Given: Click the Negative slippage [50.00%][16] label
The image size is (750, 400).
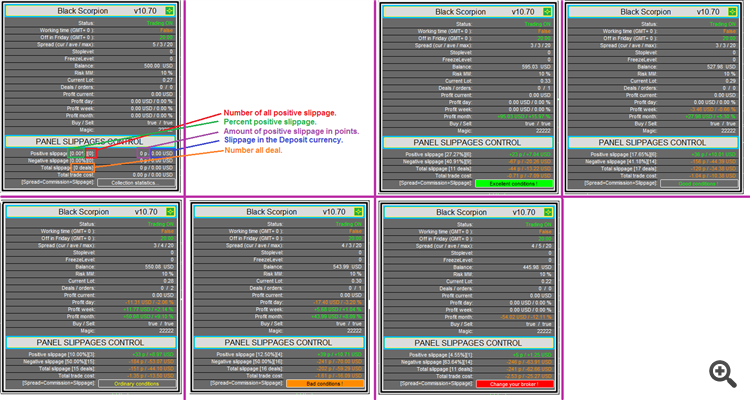Looking at the screenshot, I should (x=247, y=362).
